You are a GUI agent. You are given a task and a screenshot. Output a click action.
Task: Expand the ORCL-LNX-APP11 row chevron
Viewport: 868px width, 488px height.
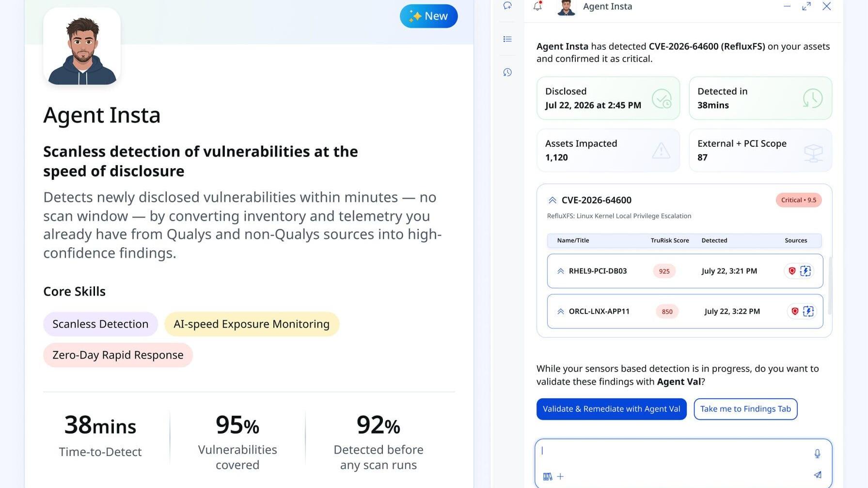[561, 312]
